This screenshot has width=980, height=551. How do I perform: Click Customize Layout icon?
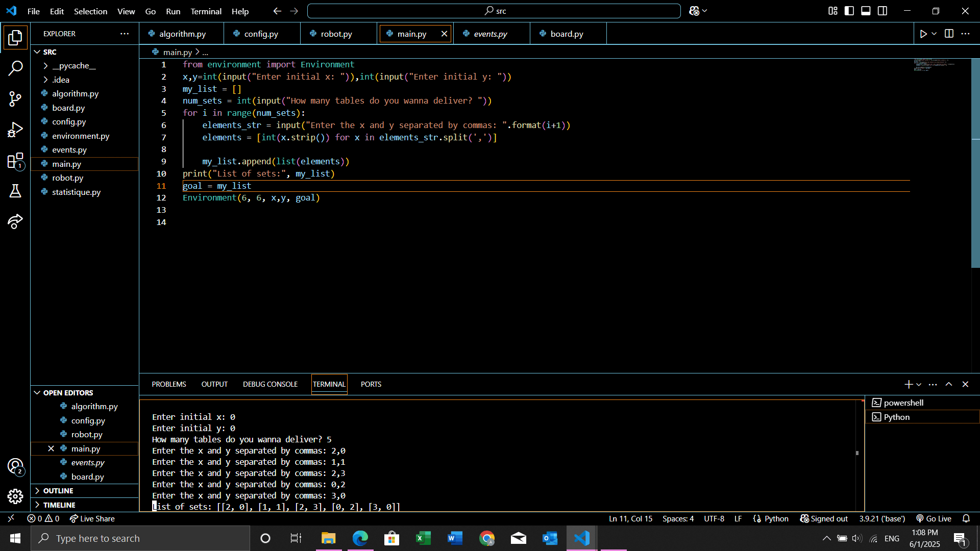click(x=833, y=11)
